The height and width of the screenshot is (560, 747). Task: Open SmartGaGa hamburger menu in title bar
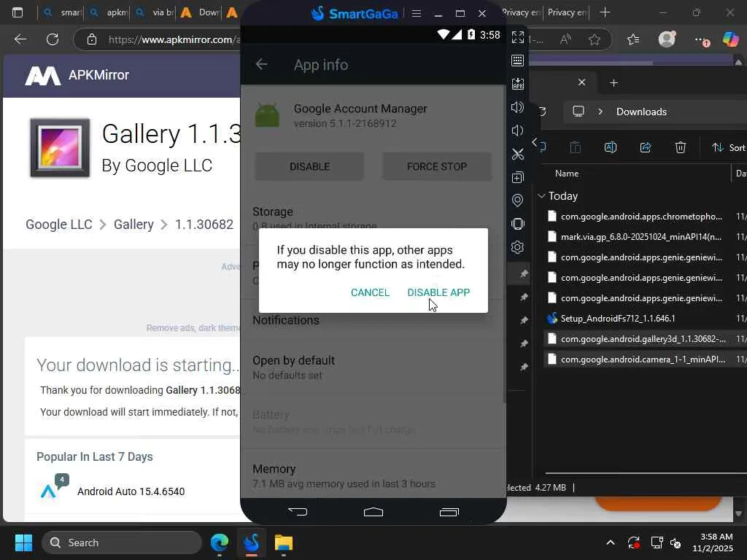(417, 13)
